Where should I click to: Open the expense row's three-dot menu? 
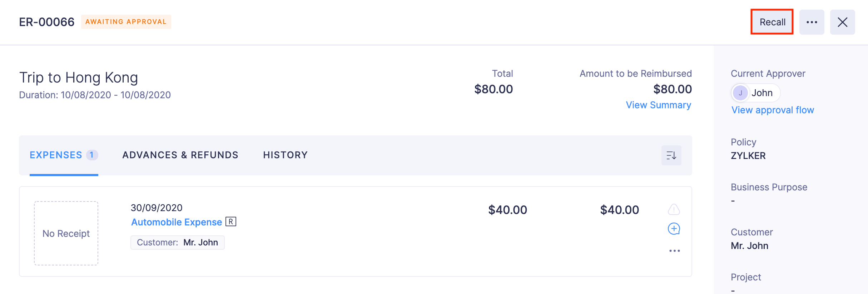pos(674,251)
